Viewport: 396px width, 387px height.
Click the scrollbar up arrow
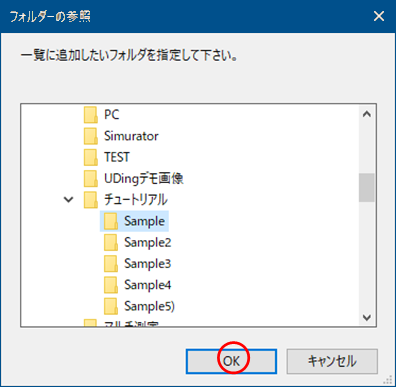click(x=367, y=114)
